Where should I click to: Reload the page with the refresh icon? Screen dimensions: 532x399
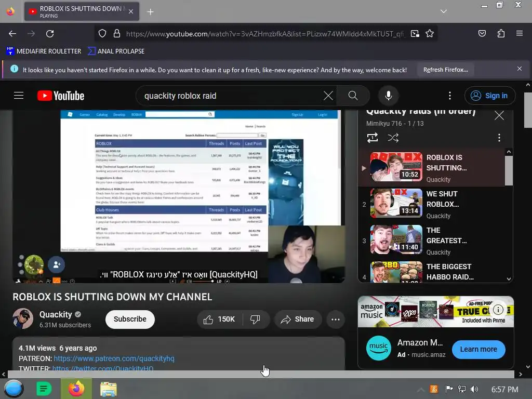coord(50,34)
